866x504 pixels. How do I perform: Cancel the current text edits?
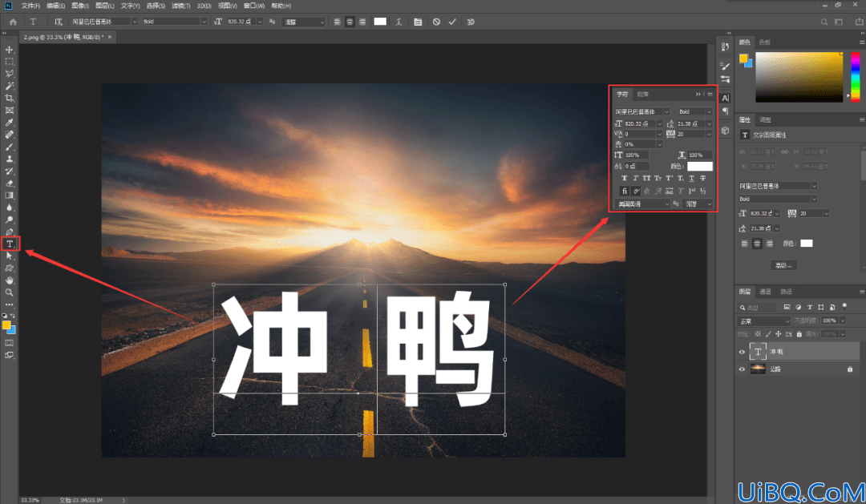click(x=436, y=22)
